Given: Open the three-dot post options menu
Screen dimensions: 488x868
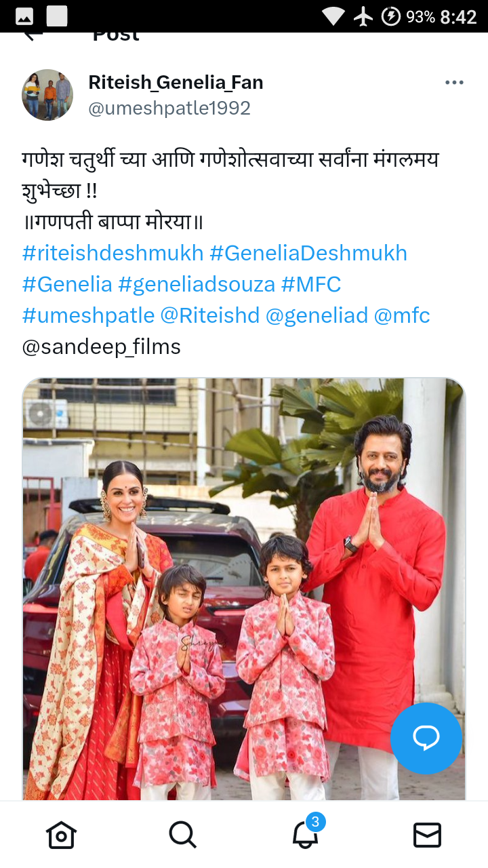Looking at the screenshot, I should pos(454,83).
